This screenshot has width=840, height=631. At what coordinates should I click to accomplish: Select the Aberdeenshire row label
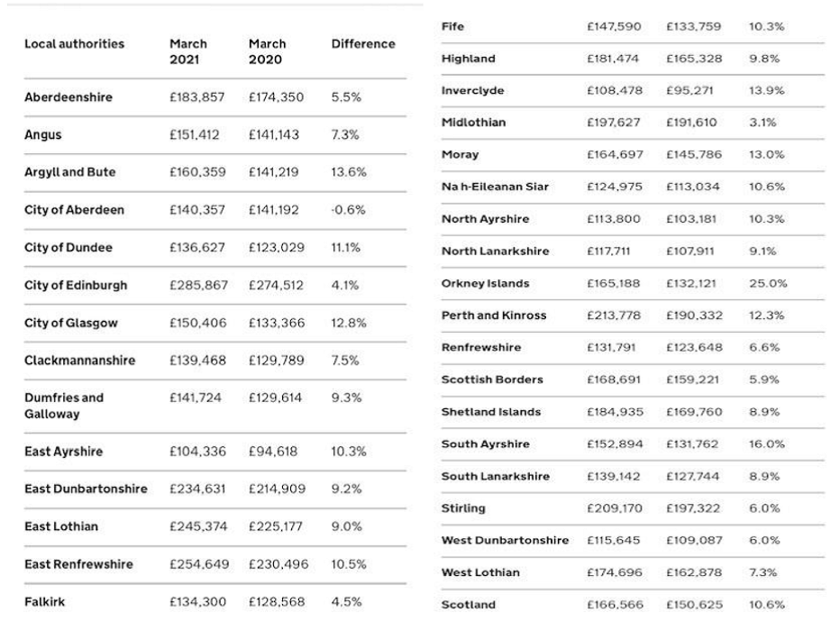pos(68,97)
